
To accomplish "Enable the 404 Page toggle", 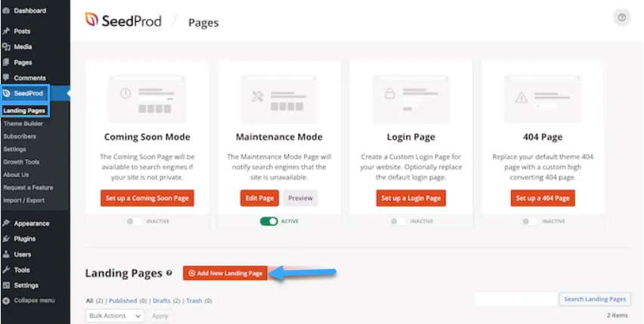I will [530, 221].
